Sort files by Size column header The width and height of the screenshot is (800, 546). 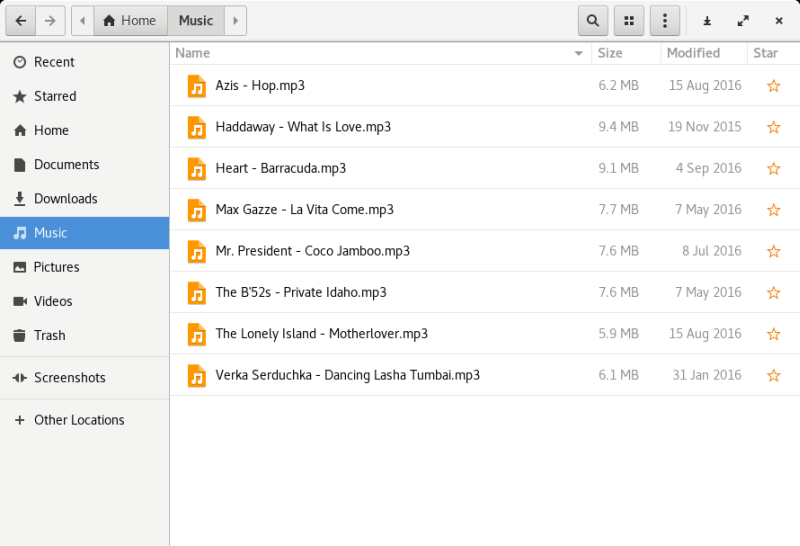click(610, 53)
